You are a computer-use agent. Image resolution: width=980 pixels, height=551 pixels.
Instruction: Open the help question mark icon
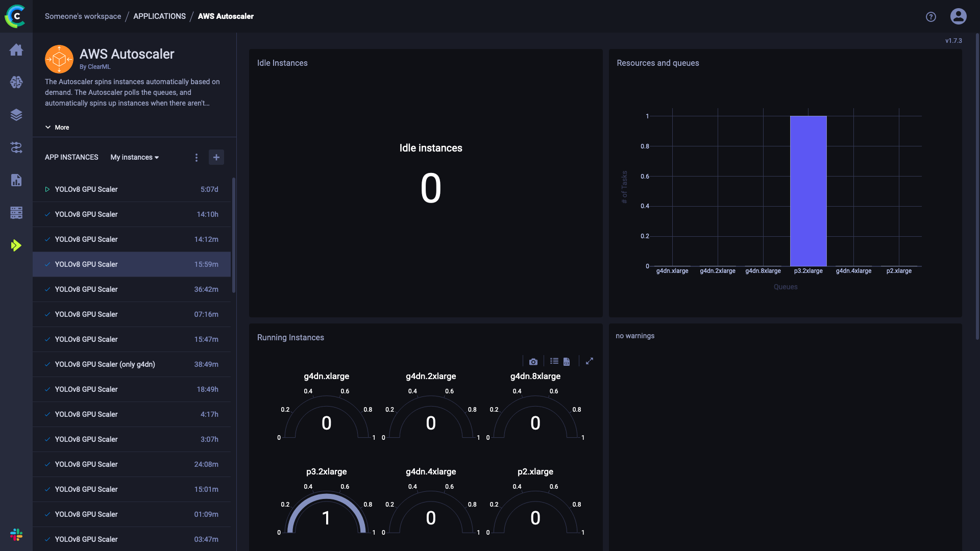931,17
